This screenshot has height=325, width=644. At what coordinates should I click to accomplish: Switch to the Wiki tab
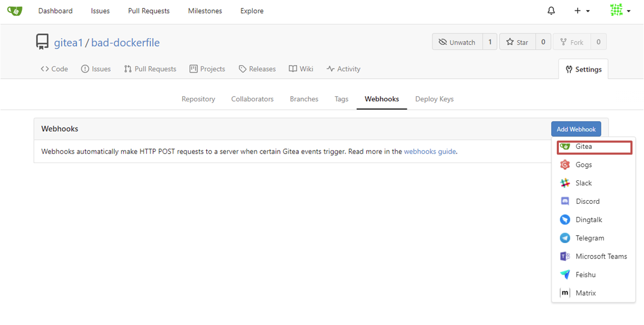tap(301, 69)
